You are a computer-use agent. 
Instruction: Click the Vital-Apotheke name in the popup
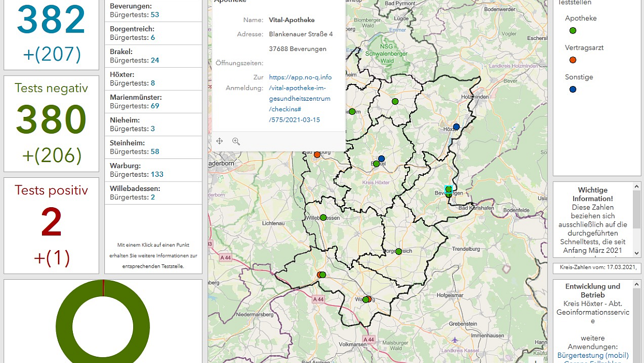292,20
